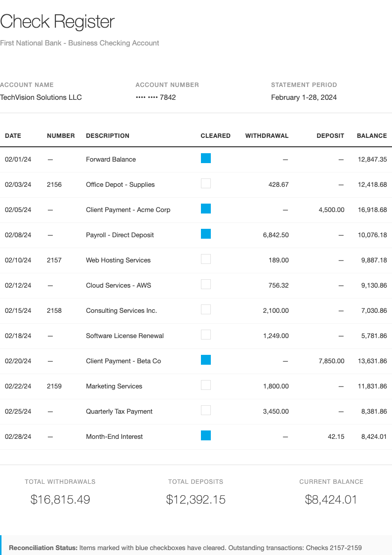Select the Current Balance total amount
Screen dimensions: 392x555
tap(331, 500)
